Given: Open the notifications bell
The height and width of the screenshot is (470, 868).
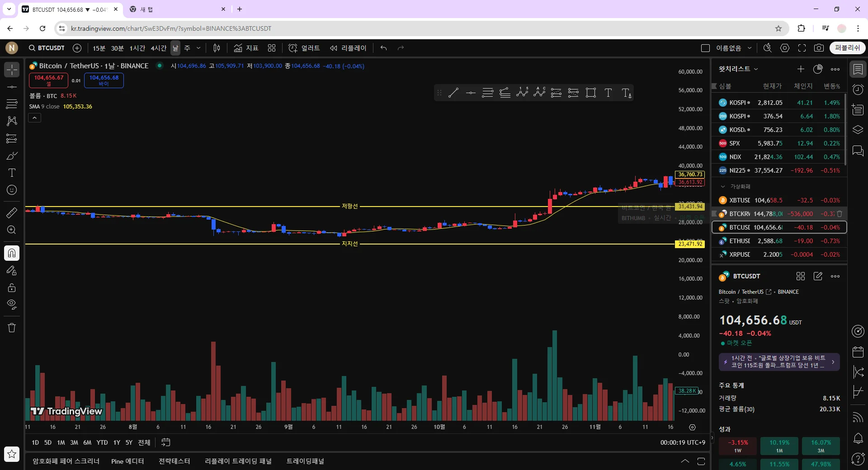Looking at the screenshot, I should point(858,438).
